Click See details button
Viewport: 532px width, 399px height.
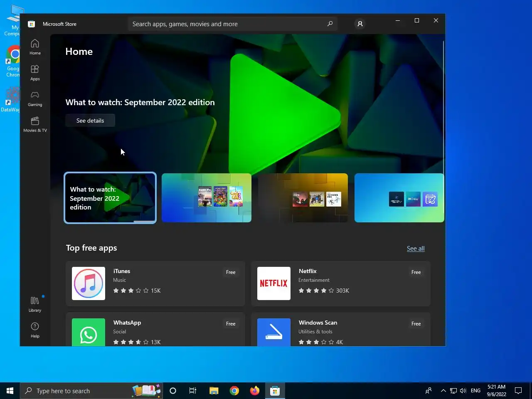coord(90,121)
